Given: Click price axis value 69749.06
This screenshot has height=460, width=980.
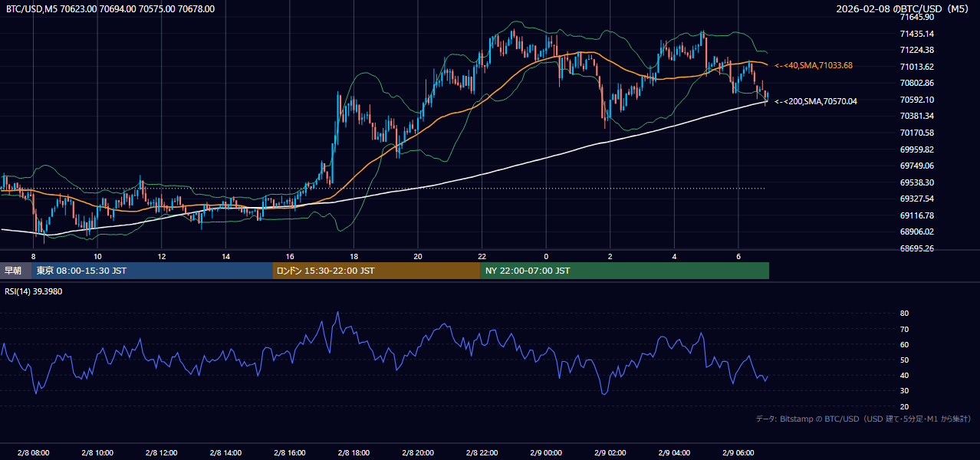Looking at the screenshot, I should tap(917, 166).
